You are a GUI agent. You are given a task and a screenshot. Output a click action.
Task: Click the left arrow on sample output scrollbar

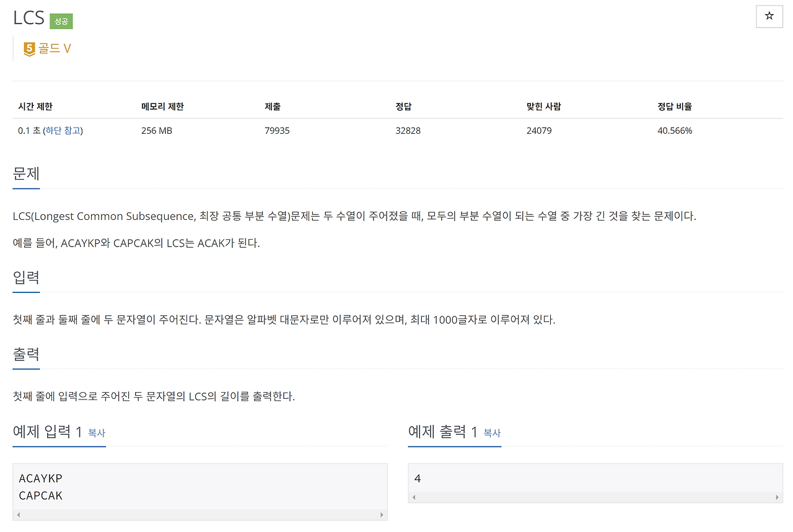[414, 497]
